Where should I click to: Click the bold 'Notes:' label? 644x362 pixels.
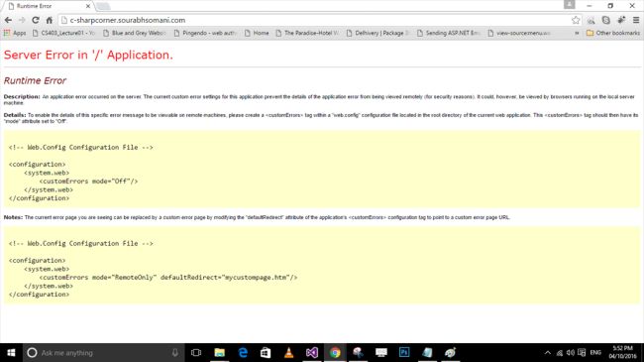(13, 217)
